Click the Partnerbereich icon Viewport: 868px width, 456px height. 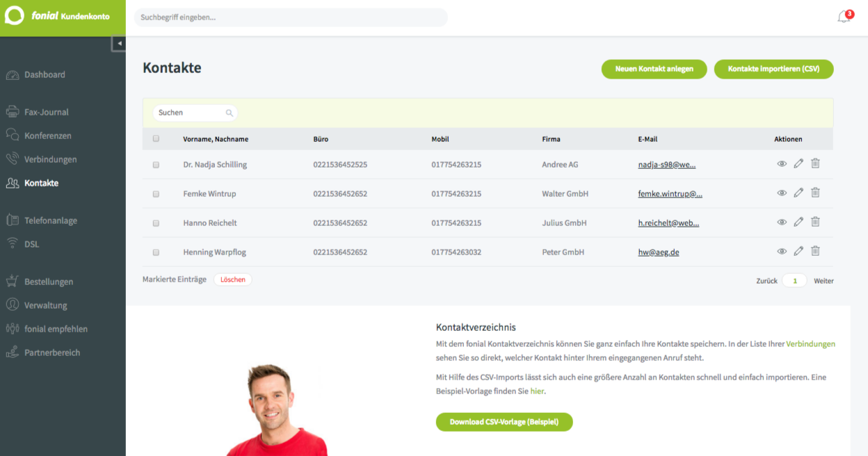(12, 352)
